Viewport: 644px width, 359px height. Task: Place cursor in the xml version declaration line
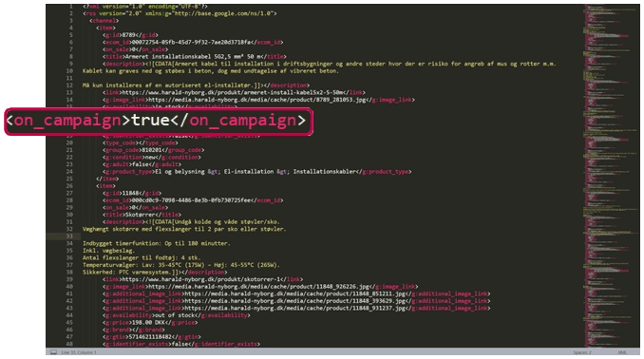click(x=145, y=7)
